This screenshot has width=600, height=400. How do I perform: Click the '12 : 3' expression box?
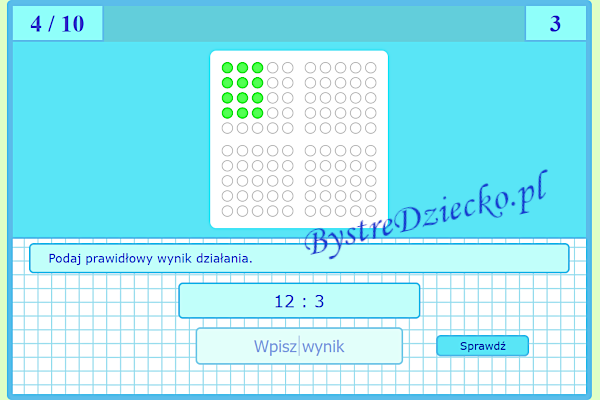(x=299, y=301)
